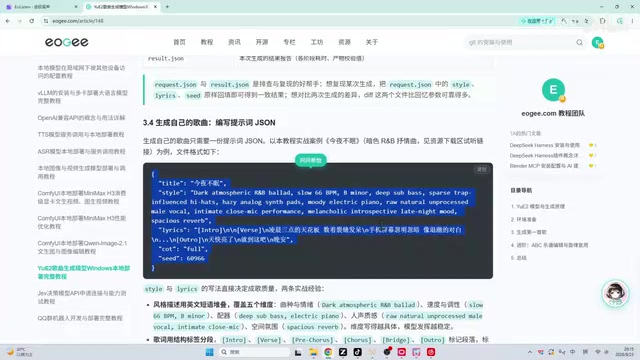
Task: Open a new browser tab with plus
Action: pyautogui.click(x=167, y=7)
